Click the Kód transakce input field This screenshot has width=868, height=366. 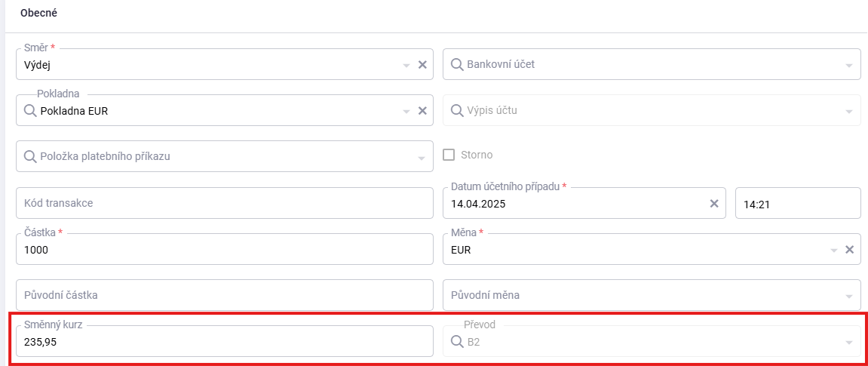[x=225, y=203]
